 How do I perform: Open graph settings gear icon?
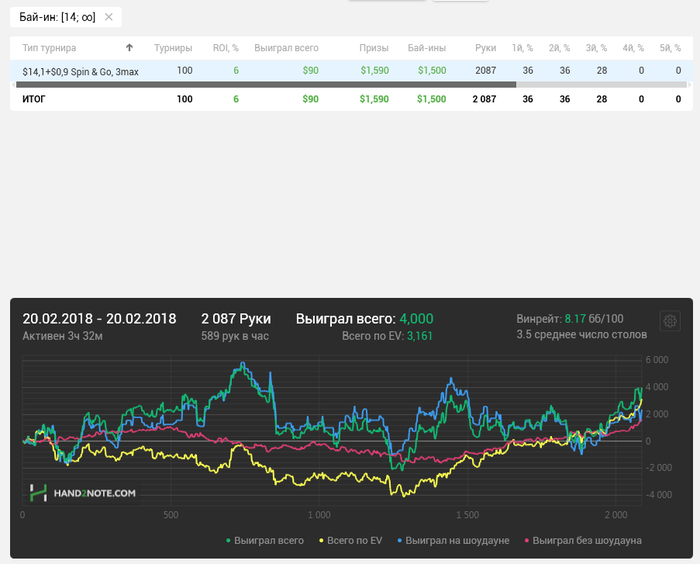pyautogui.click(x=670, y=321)
